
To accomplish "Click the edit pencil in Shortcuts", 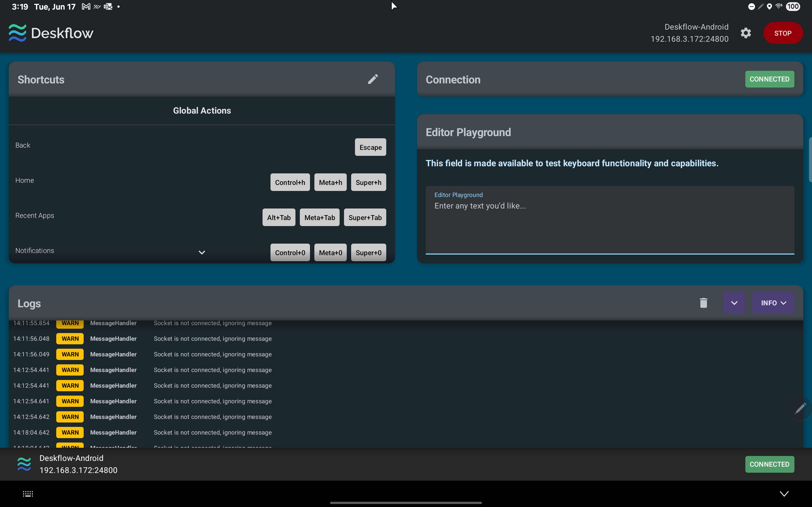I will click(x=373, y=79).
